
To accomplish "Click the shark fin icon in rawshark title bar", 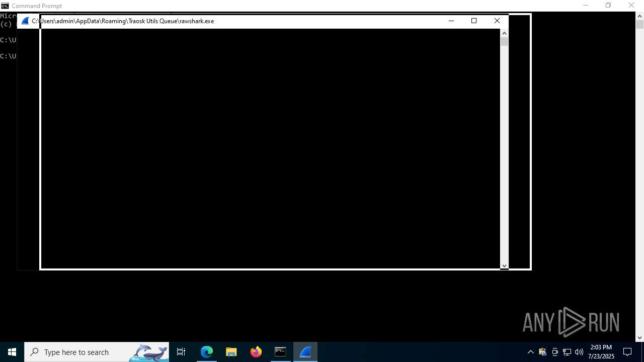I will [25, 21].
